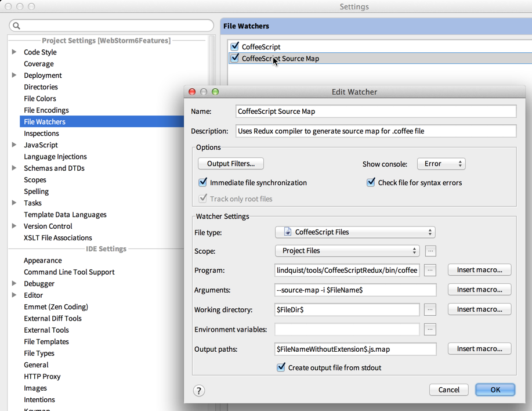Open Template Data Languages page
The height and width of the screenshot is (411, 532).
[65, 214]
